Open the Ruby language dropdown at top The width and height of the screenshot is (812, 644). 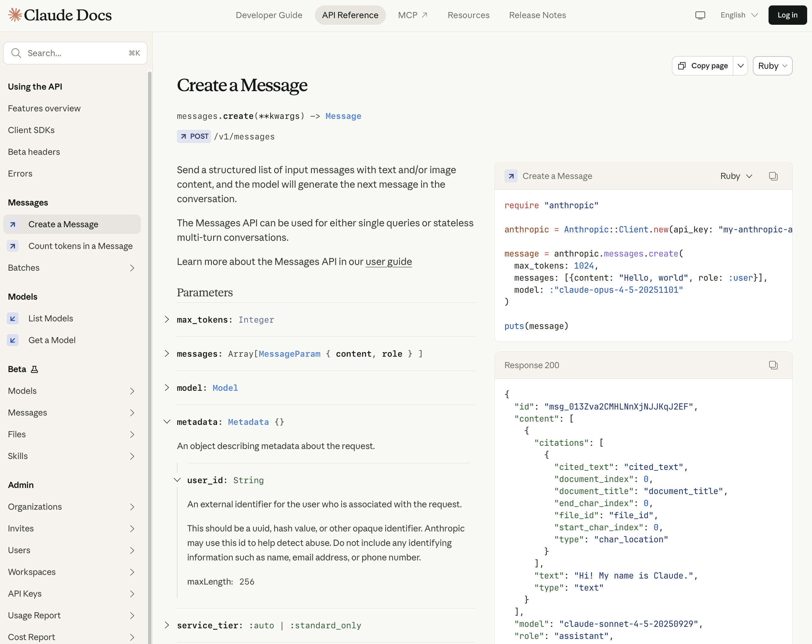772,66
